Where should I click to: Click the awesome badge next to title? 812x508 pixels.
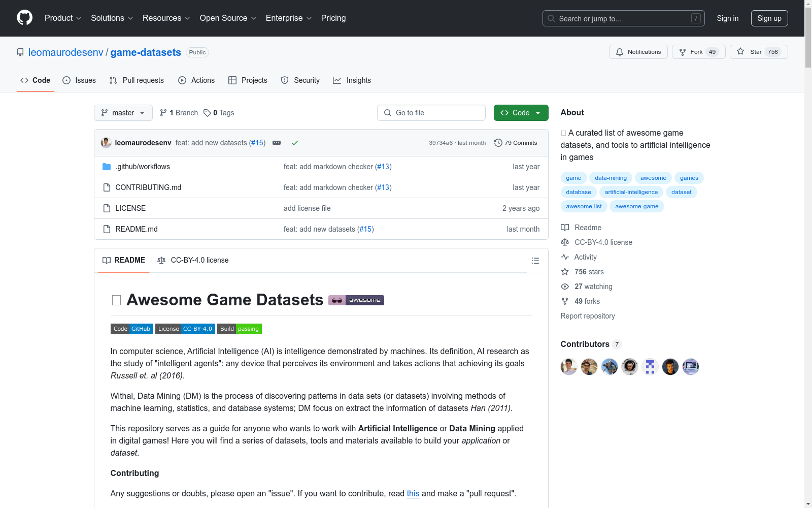pyautogui.click(x=356, y=300)
